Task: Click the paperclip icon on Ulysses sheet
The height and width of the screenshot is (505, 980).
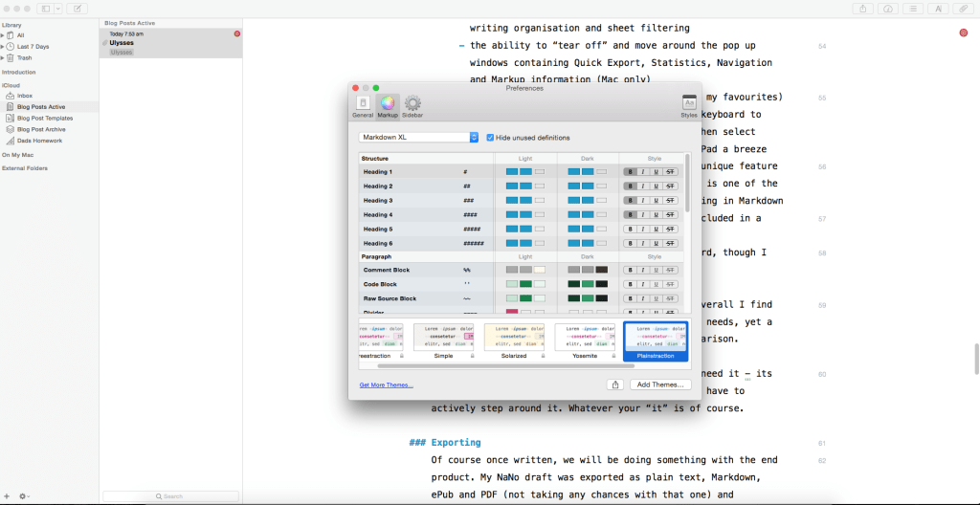Action: (x=104, y=43)
